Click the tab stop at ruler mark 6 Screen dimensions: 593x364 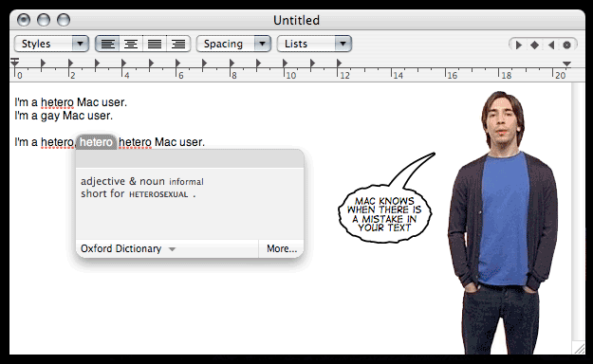[177, 63]
